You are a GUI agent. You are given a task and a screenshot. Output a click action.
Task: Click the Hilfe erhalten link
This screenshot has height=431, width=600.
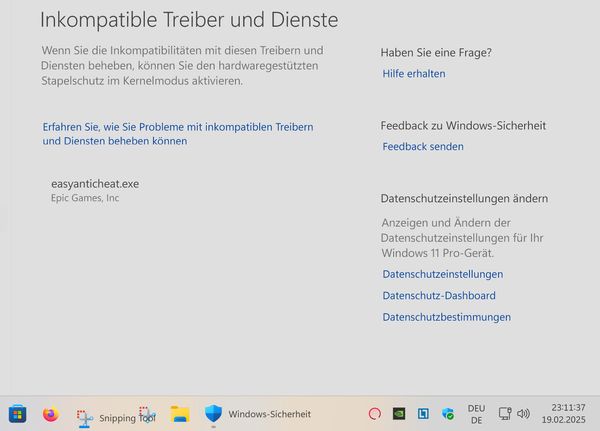414,73
